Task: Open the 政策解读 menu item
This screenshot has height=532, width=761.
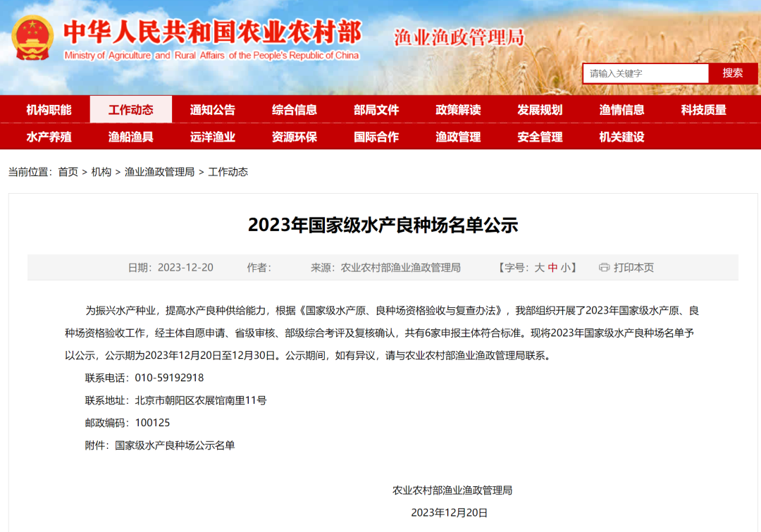Action: tap(458, 110)
